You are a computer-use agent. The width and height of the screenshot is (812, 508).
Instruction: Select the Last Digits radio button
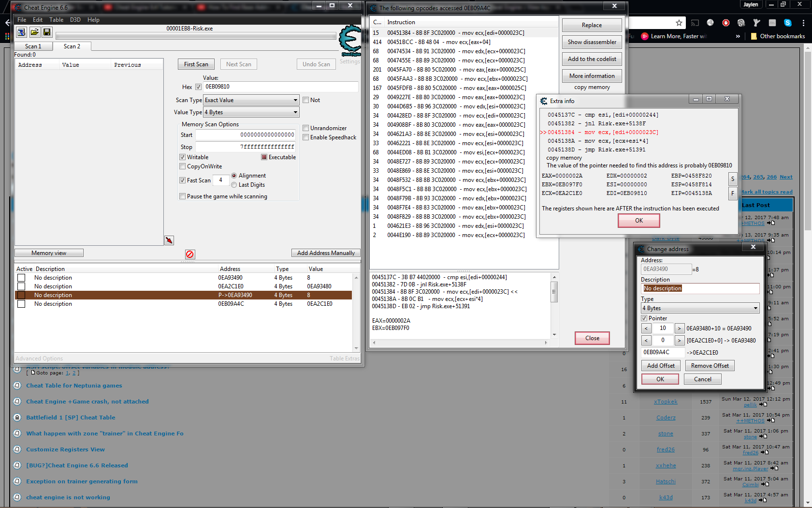click(x=234, y=185)
